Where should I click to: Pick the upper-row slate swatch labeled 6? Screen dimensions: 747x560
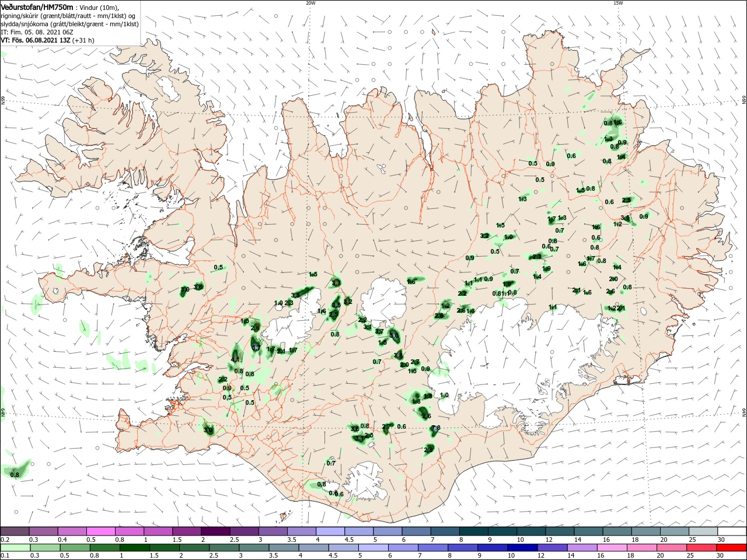point(416,531)
